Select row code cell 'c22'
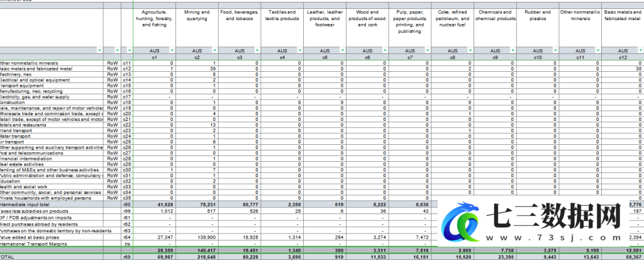 [x=127, y=125]
